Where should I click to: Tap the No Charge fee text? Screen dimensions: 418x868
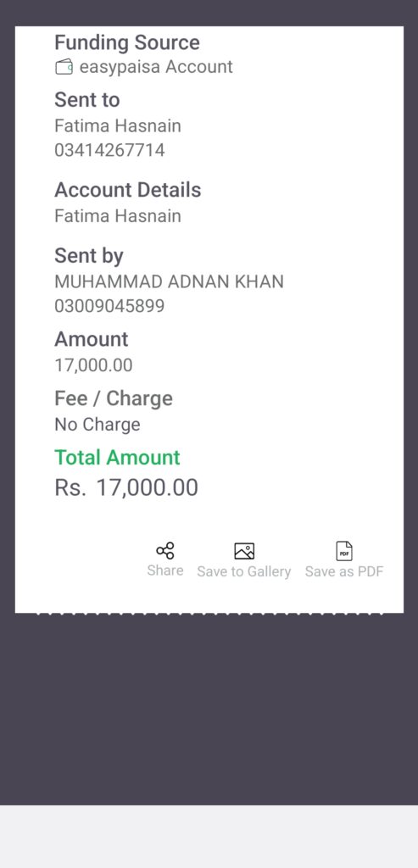[x=98, y=425]
